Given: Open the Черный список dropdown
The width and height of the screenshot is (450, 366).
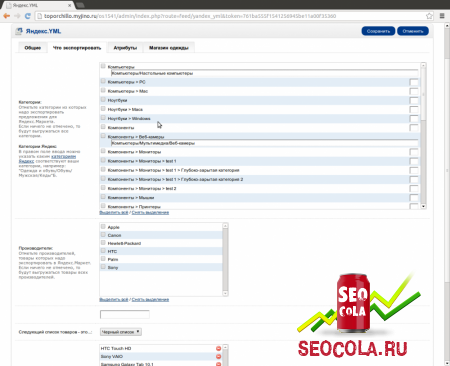Looking at the screenshot, I should pos(121,332).
